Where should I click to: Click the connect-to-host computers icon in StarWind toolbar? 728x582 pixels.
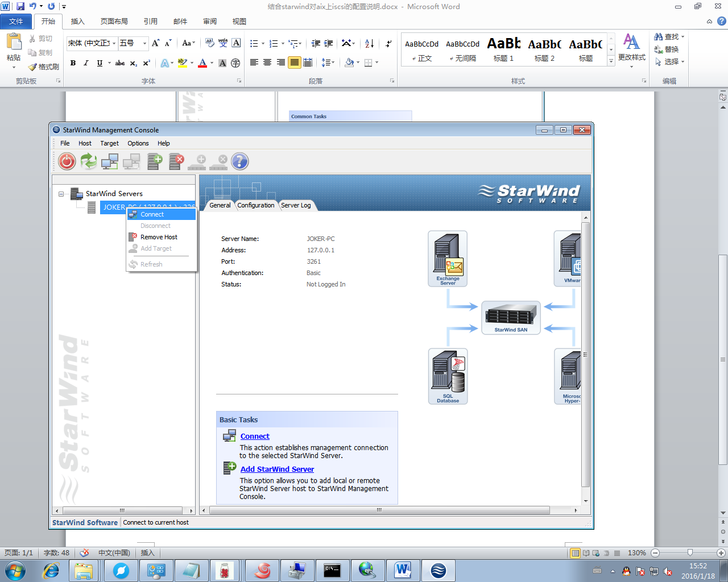[x=110, y=161]
